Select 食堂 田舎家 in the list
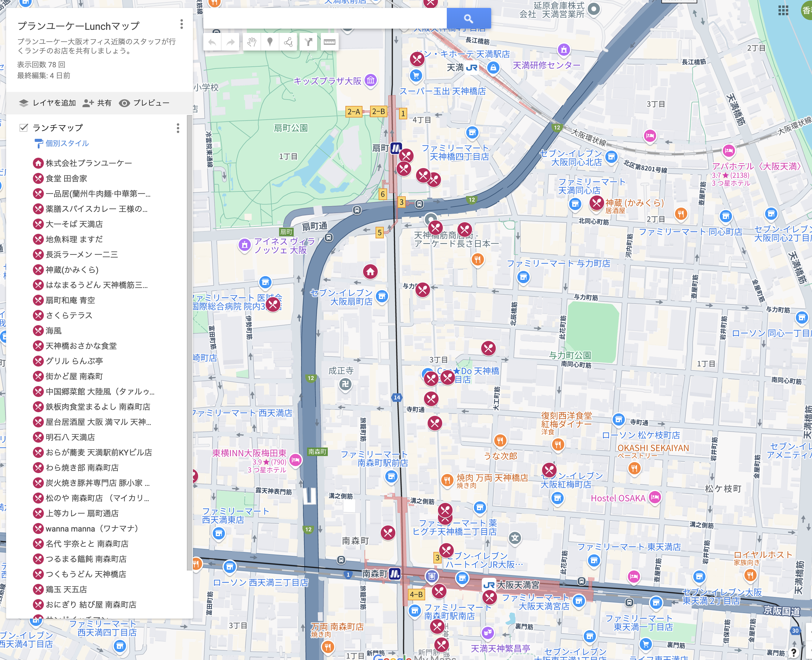812x660 pixels. click(67, 178)
